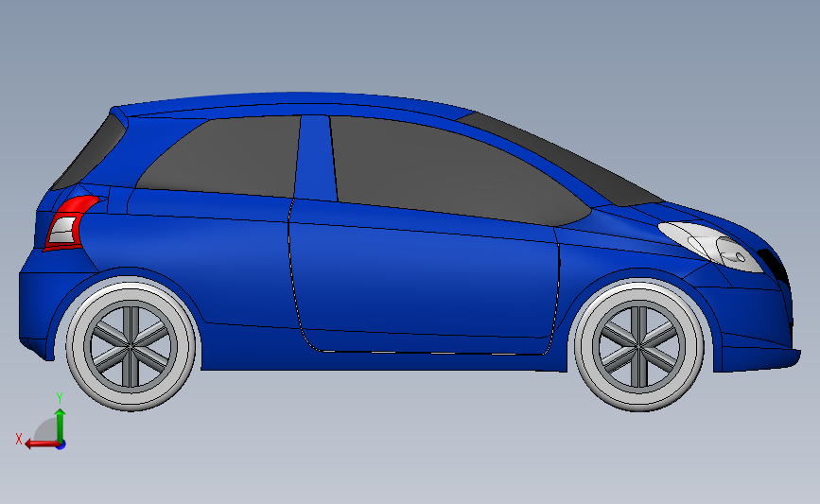The image size is (820, 504).
Task: Click the Y label on the triad
Action: [60, 398]
